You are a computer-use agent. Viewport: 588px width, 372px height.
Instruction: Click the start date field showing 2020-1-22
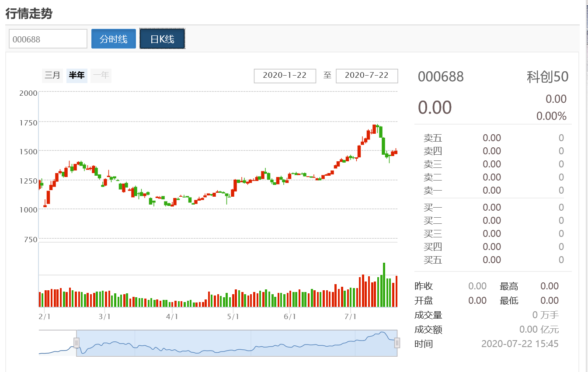[x=285, y=76]
